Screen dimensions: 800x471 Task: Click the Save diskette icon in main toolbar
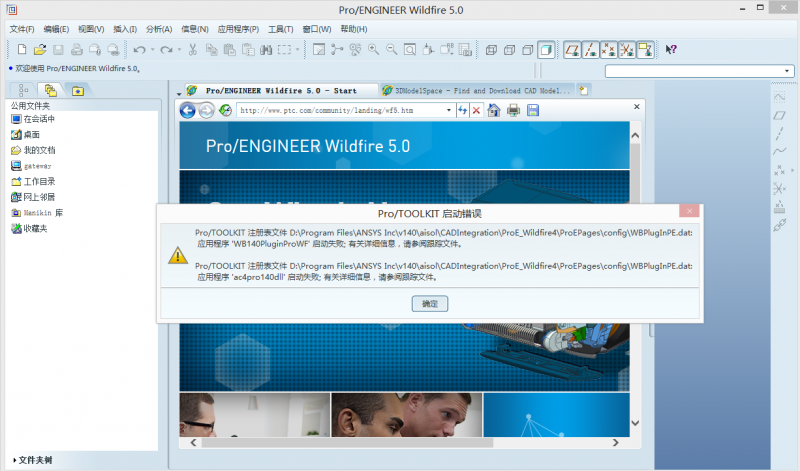point(58,49)
